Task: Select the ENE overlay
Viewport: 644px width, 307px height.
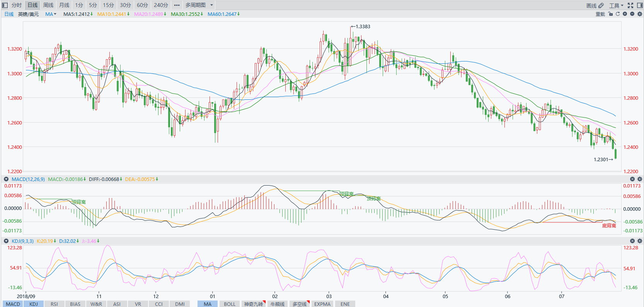Action: coord(345,304)
